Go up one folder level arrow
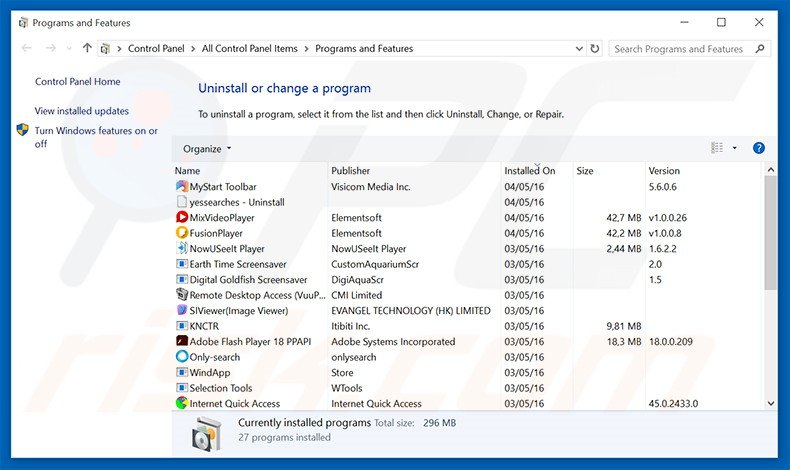The height and width of the screenshot is (470, 790). (x=88, y=48)
